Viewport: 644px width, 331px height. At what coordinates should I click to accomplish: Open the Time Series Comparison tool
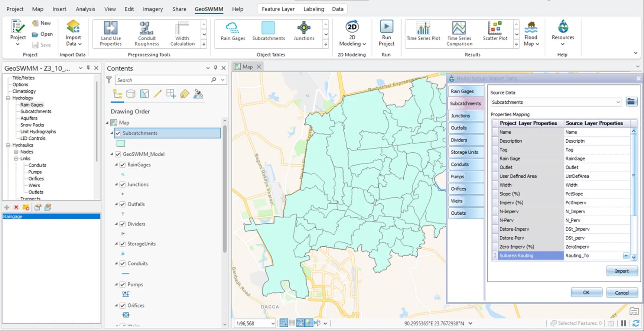[x=459, y=34]
